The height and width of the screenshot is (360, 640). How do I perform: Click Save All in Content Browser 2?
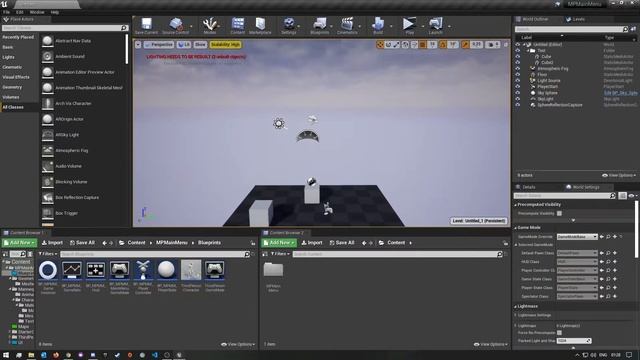tap(342, 243)
